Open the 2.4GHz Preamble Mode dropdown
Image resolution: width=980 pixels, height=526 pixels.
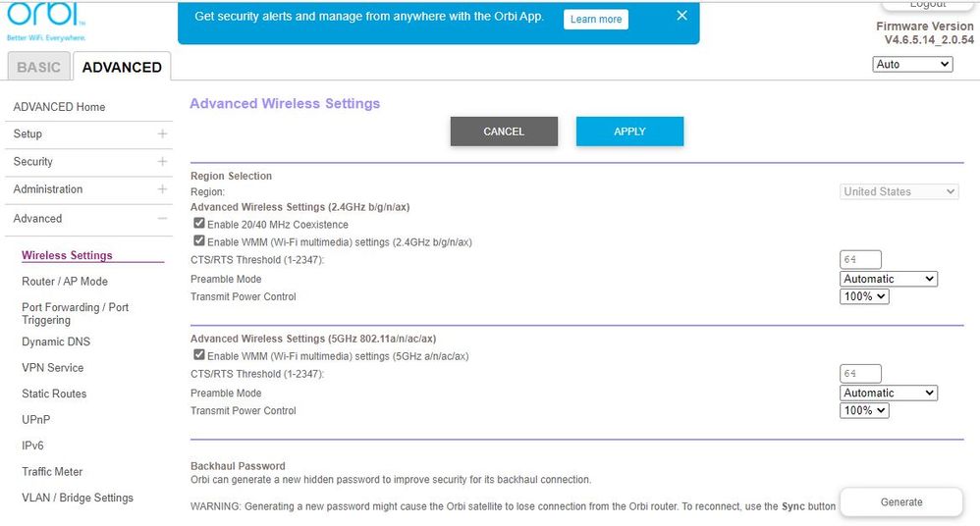[x=889, y=279]
